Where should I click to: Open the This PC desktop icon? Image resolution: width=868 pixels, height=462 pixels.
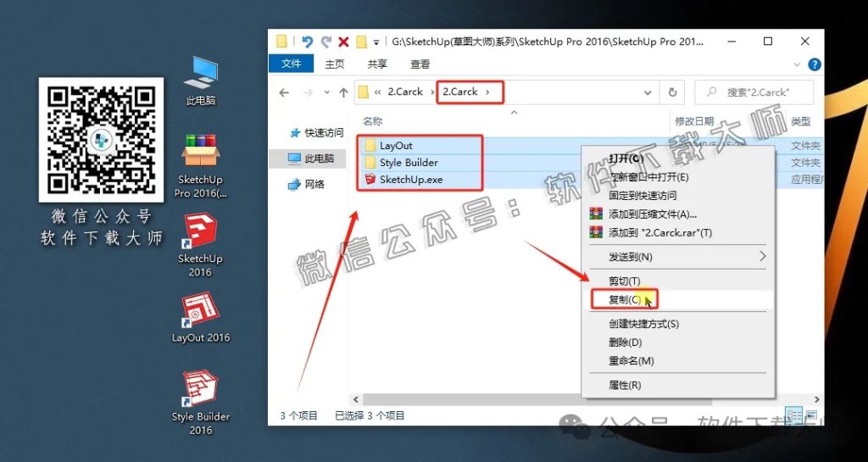point(200,81)
